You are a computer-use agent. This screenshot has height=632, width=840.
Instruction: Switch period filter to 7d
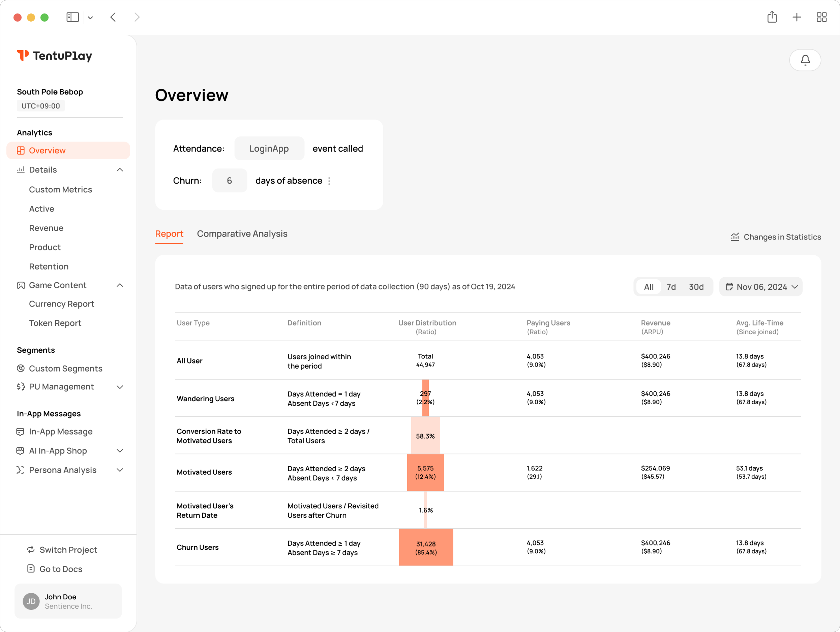click(x=671, y=287)
